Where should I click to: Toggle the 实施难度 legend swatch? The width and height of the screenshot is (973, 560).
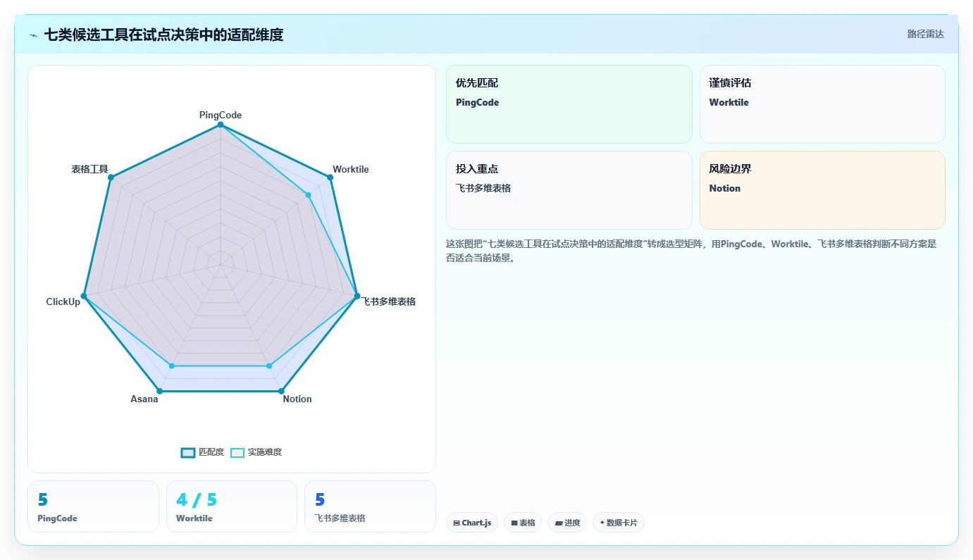[x=237, y=452]
